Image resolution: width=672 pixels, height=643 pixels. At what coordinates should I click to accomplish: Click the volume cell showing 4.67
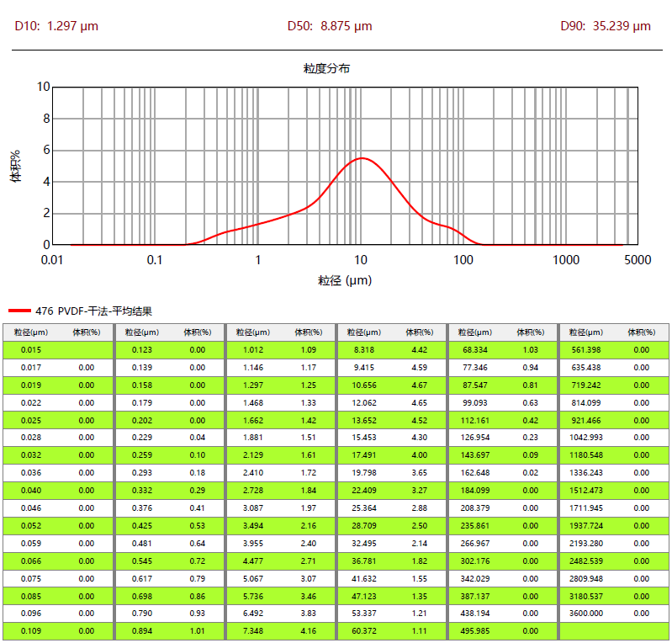[x=418, y=385]
